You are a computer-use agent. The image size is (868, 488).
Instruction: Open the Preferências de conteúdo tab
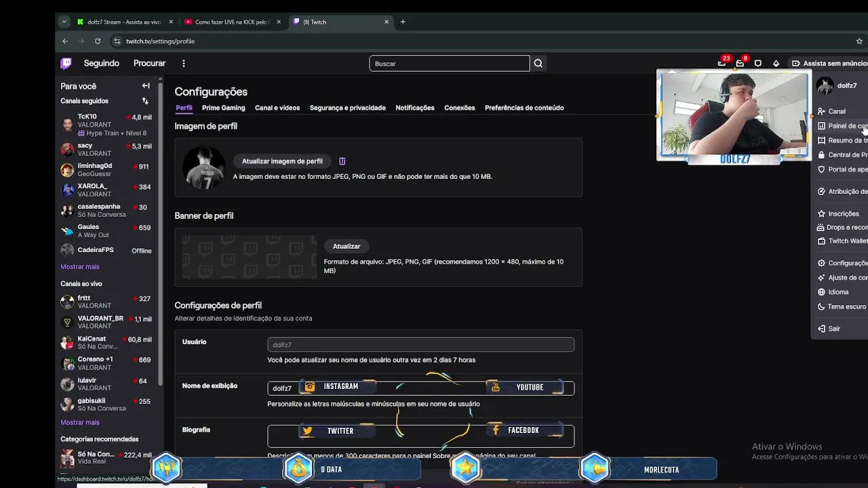coord(524,108)
